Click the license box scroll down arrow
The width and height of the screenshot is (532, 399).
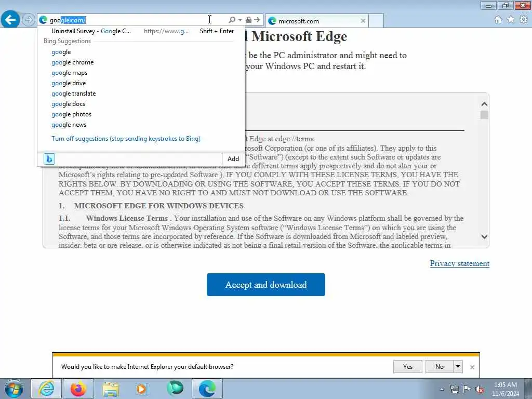point(485,236)
